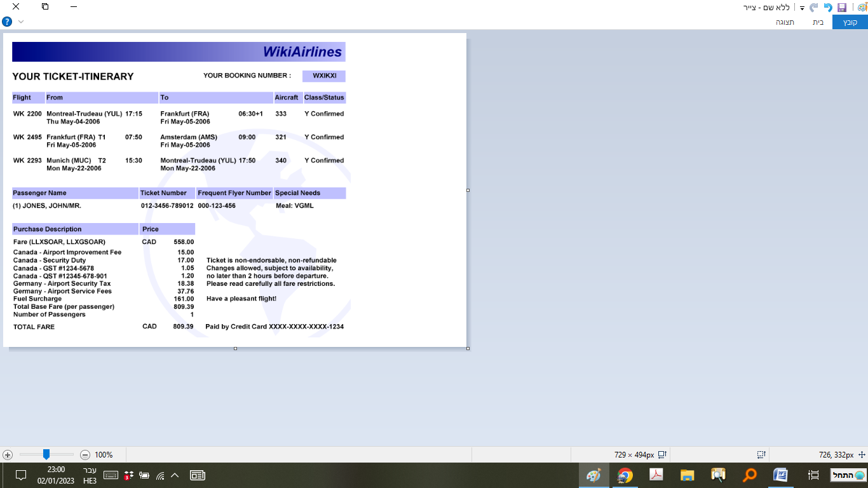Click the Fuel Surcharge line label
Viewport: 868px width, 488px height.
pos(37,299)
